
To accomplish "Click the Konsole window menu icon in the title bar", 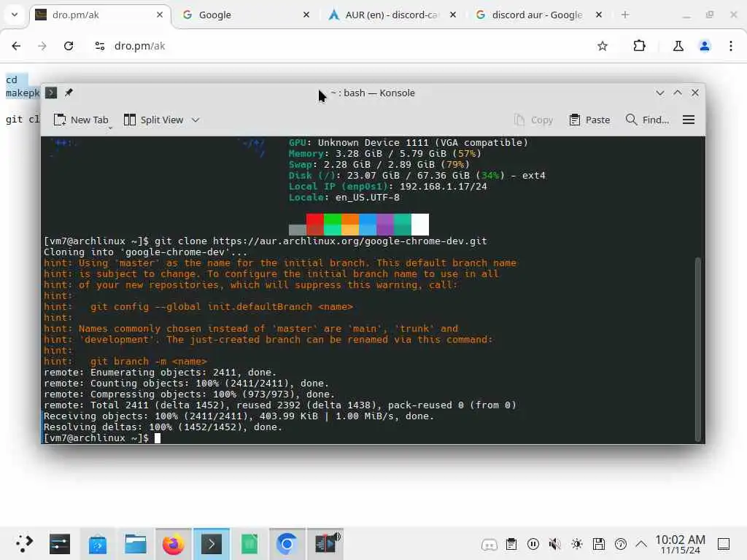I will point(51,93).
